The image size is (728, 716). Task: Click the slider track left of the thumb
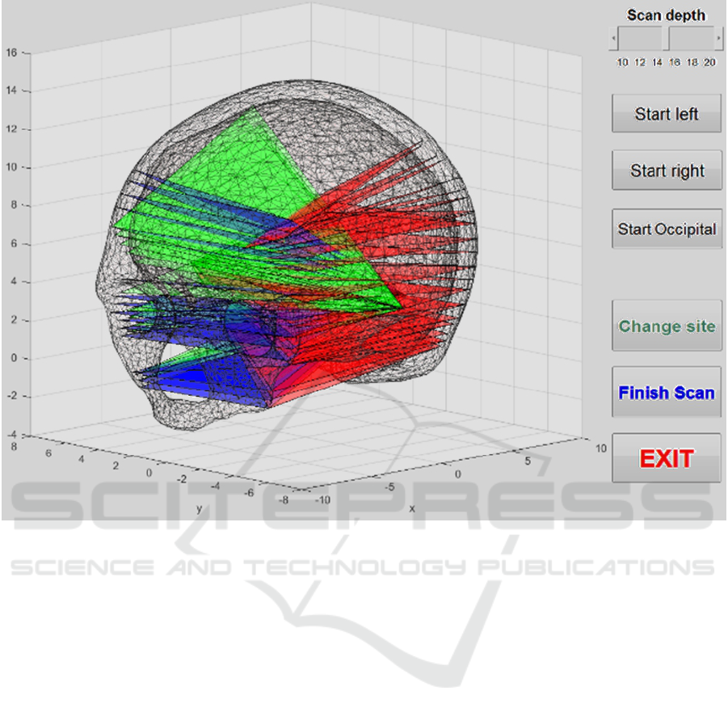point(640,38)
